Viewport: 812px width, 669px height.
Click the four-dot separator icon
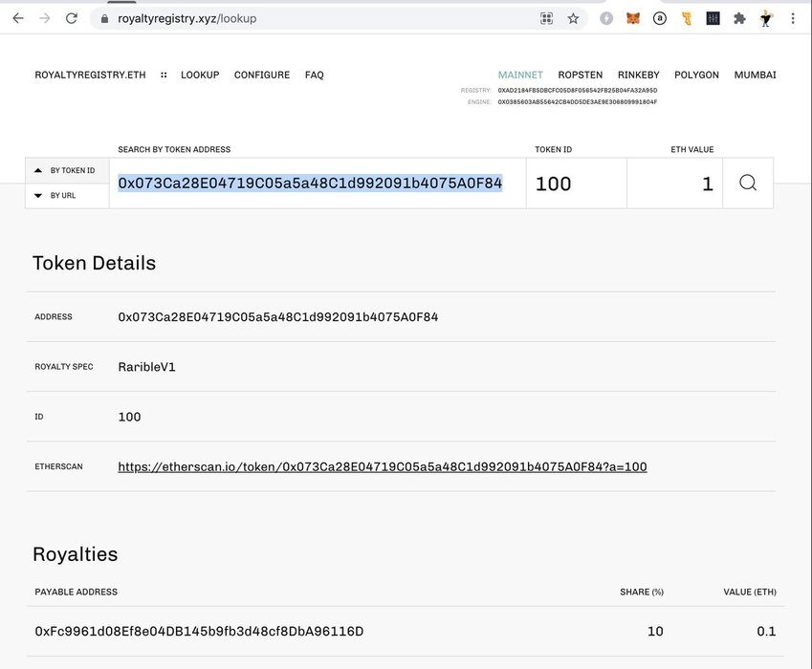click(164, 75)
